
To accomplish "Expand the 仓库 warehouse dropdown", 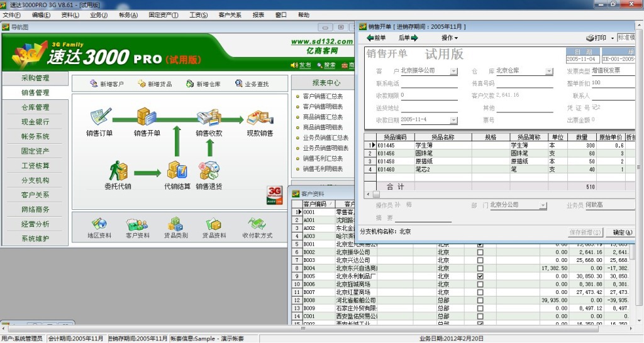I will coord(549,72).
